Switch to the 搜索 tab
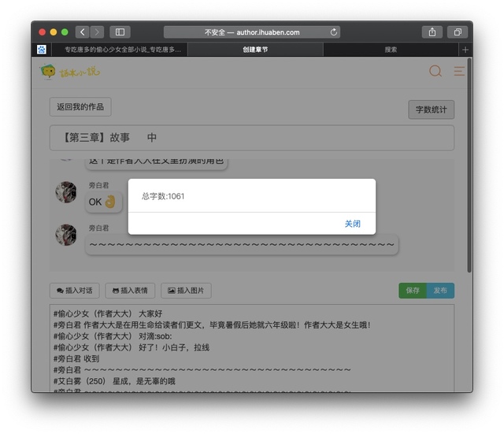Image resolution: width=504 pixels, height=434 pixels. [x=391, y=50]
